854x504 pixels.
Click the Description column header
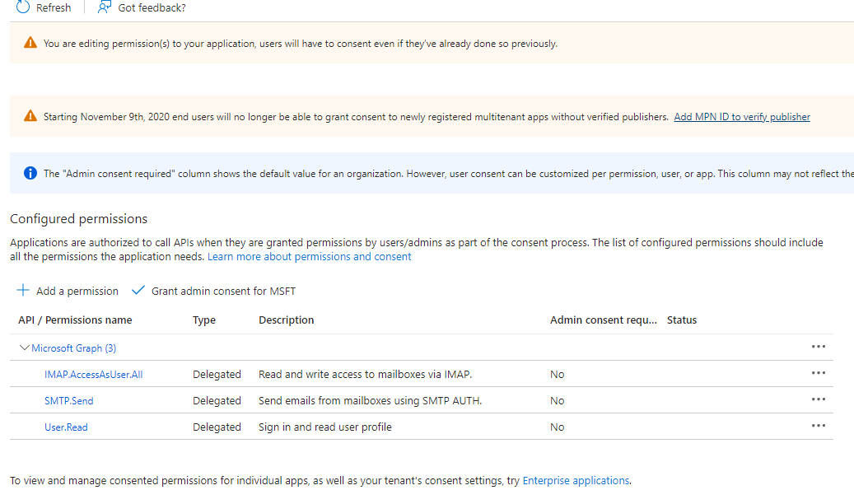coord(287,320)
